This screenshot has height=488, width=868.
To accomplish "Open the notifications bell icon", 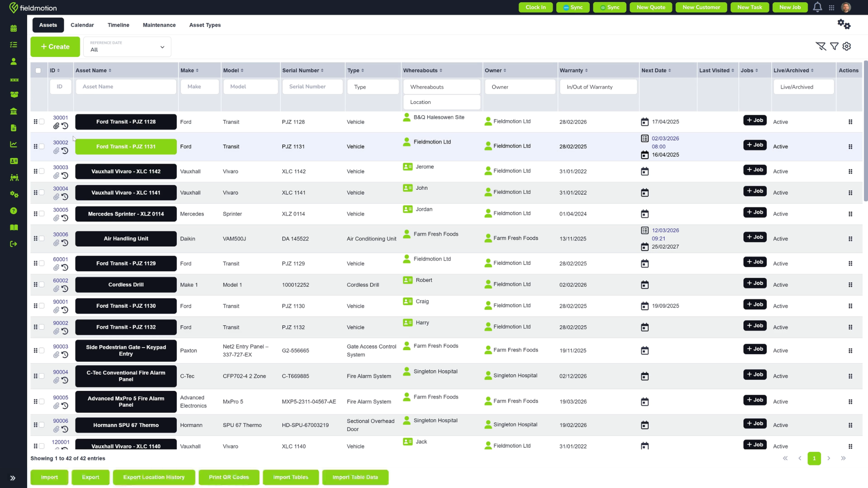I will pos(817,7).
